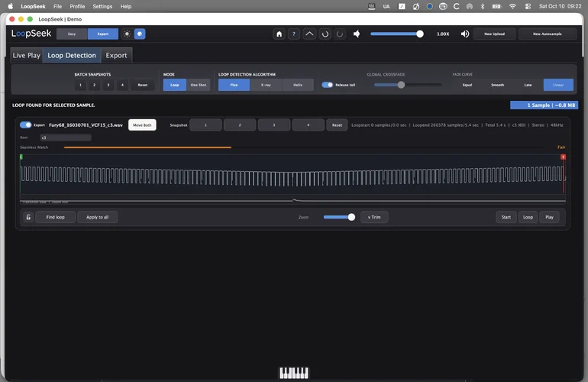Click the battery icon in menu bar

pos(496,6)
